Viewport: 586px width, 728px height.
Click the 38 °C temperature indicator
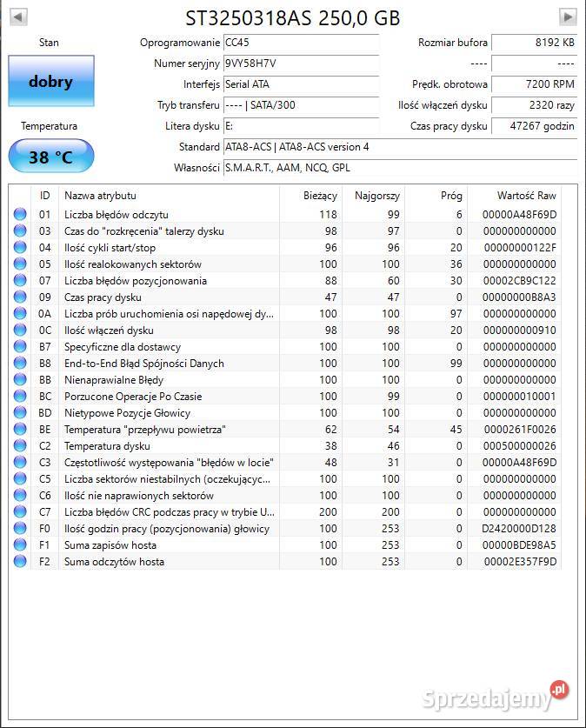[x=50, y=157]
